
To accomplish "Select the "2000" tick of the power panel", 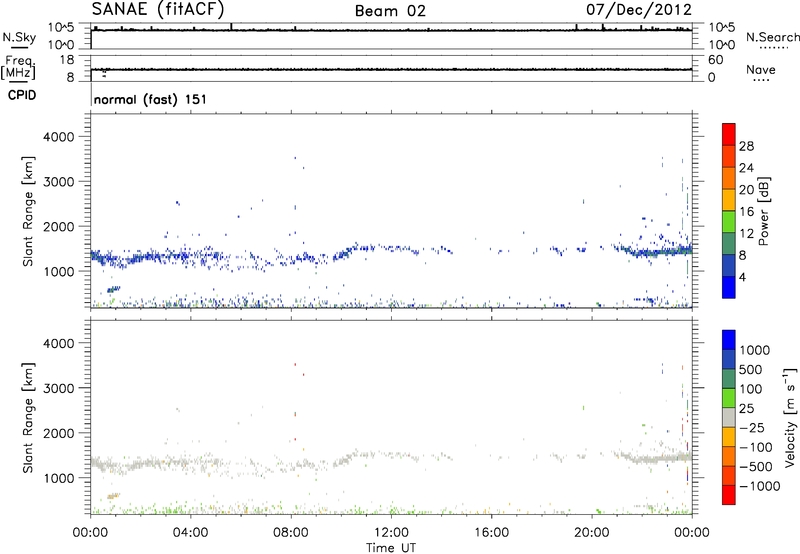I will click(x=59, y=226).
